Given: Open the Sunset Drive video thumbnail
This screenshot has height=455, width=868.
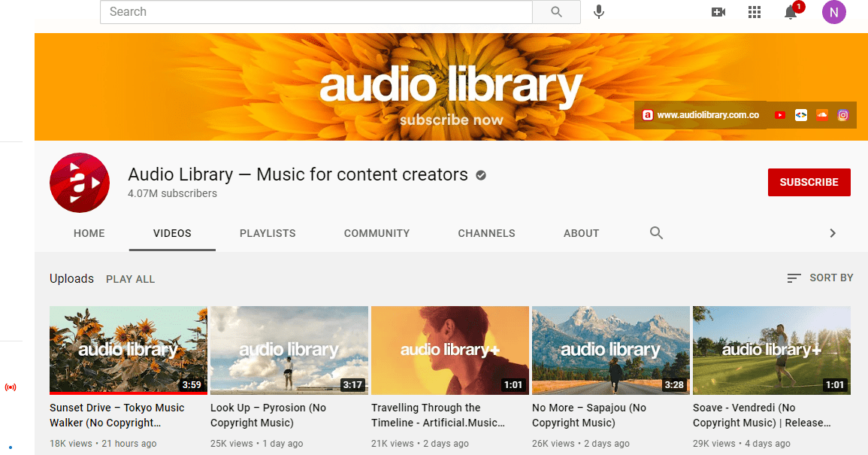Looking at the screenshot, I should pyautogui.click(x=128, y=350).
